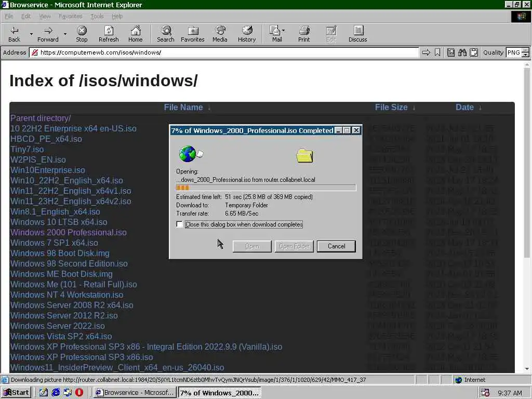
Task: Click the Open button in the download dialog
Action: [252, 246]
